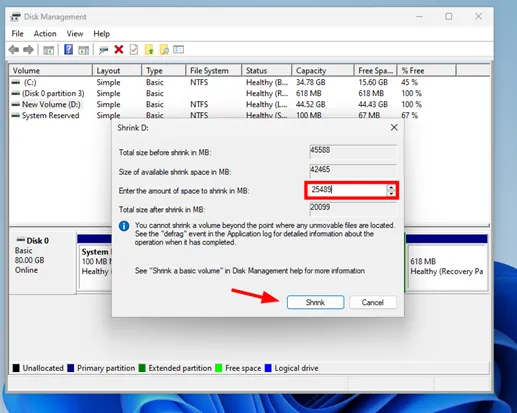Select the Disk 0 label panel
517x413 pixels.
(x=42, y=262)
